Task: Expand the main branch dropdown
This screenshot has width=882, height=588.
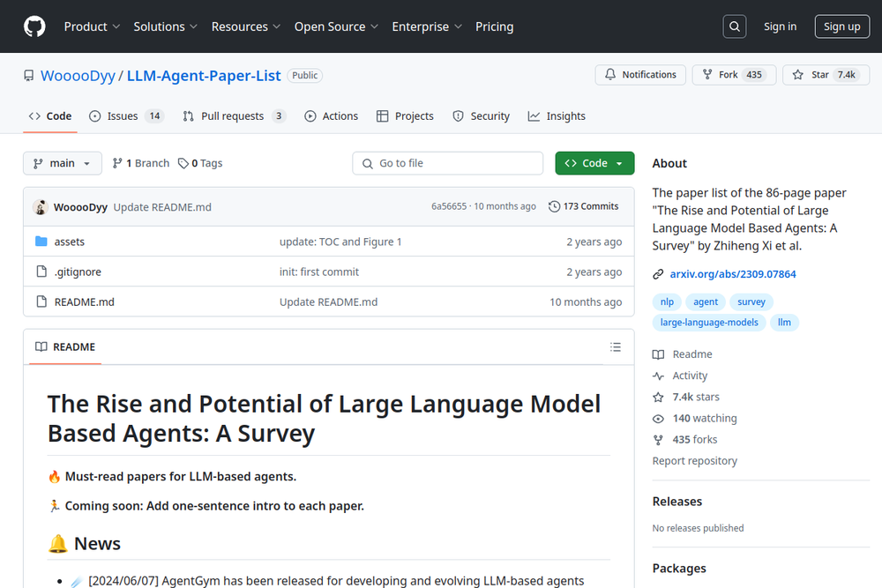Action: click(62, 163)
